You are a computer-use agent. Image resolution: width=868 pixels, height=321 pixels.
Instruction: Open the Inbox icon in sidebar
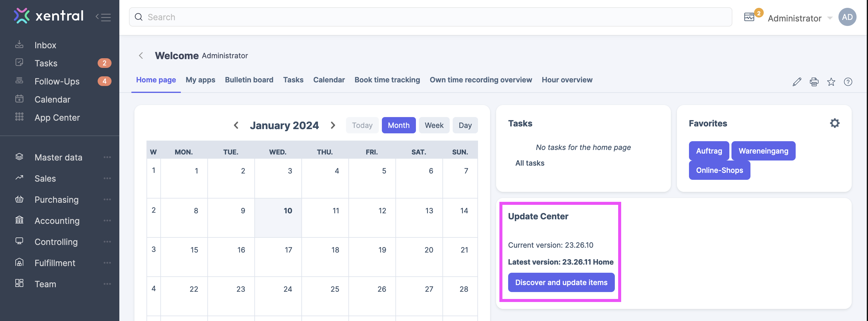19,45
